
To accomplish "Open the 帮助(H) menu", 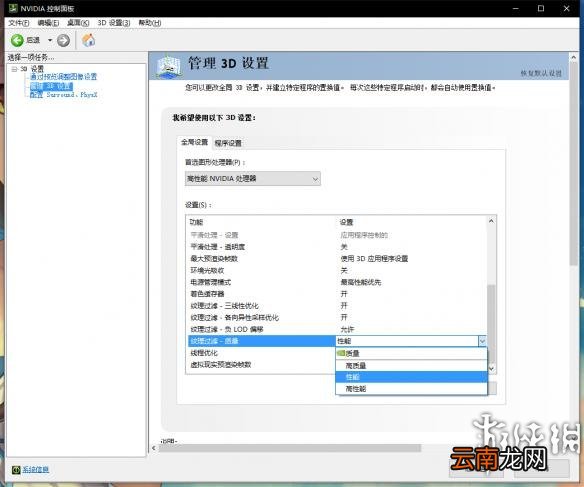I will pos(150,23).
